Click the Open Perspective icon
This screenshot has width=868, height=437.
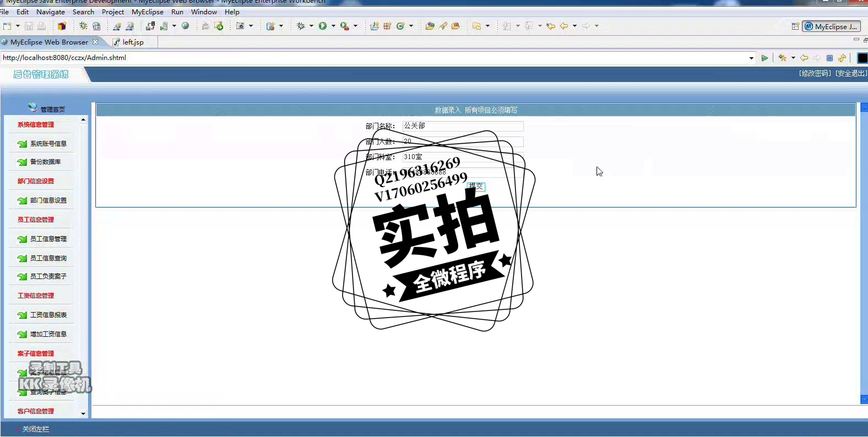coord(795,26)
